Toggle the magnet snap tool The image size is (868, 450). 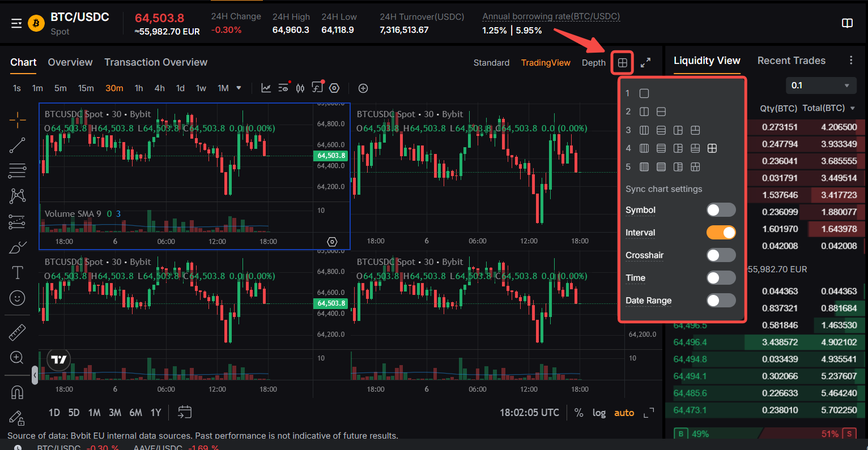click(x=18, y=392)
